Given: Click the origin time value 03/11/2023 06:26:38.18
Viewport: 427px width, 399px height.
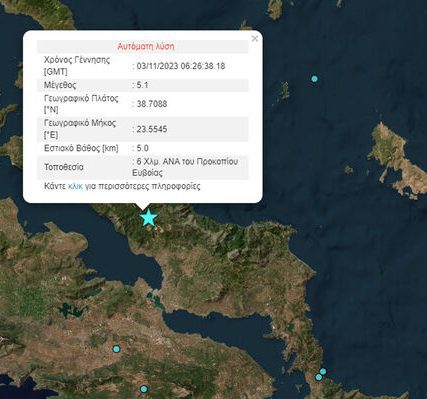Looking at the screenshot, I should point(181,66).
